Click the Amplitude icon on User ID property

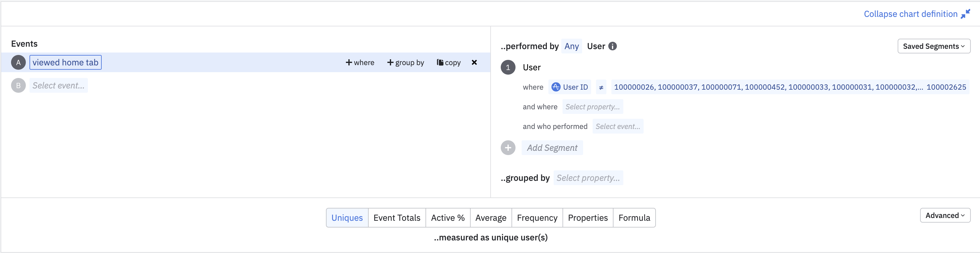[556, 87]
